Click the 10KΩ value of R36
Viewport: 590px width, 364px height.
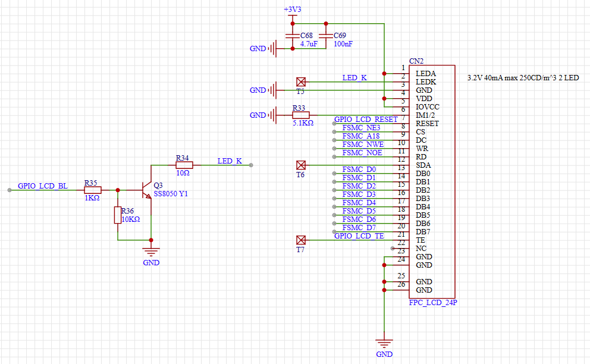point(131,219)
